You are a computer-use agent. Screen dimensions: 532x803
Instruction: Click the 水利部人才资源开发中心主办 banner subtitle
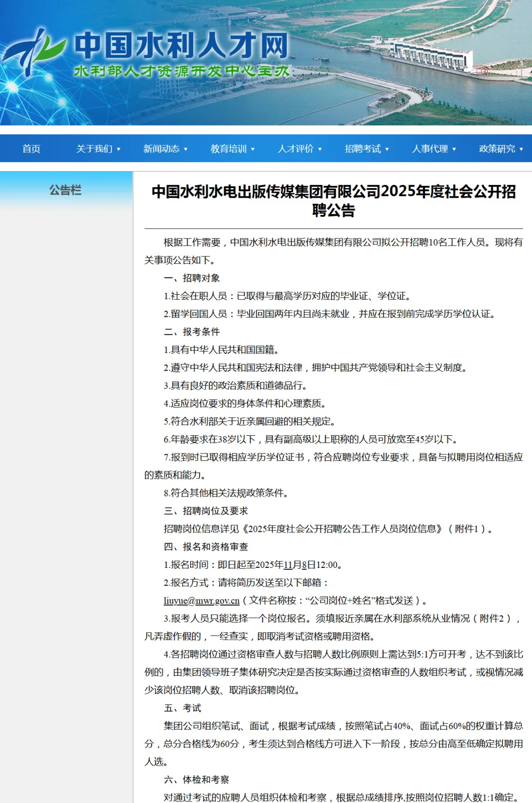[181, 71]
